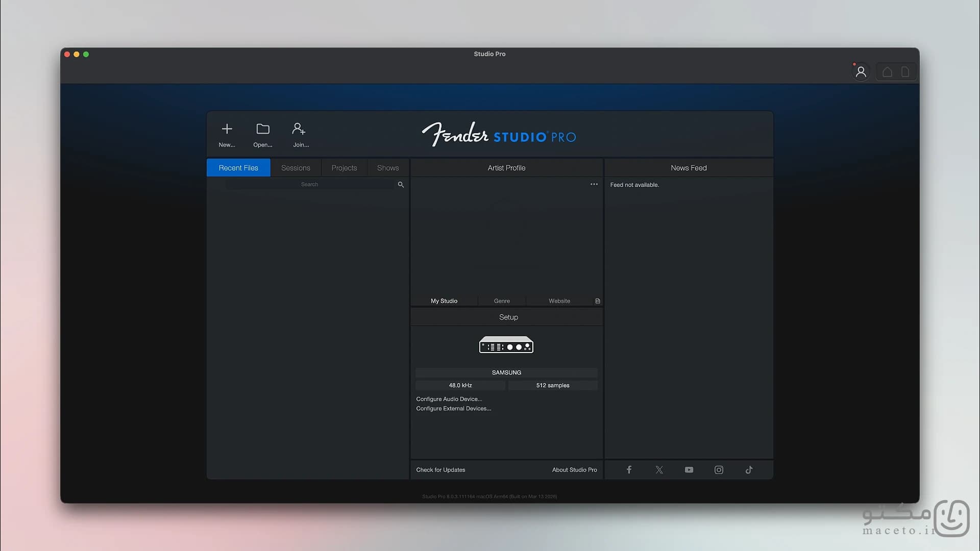This screenshot has width=980, height=551.
Task: Open the 48.0 kHz sample rate selector
Action: click(460, 385)
